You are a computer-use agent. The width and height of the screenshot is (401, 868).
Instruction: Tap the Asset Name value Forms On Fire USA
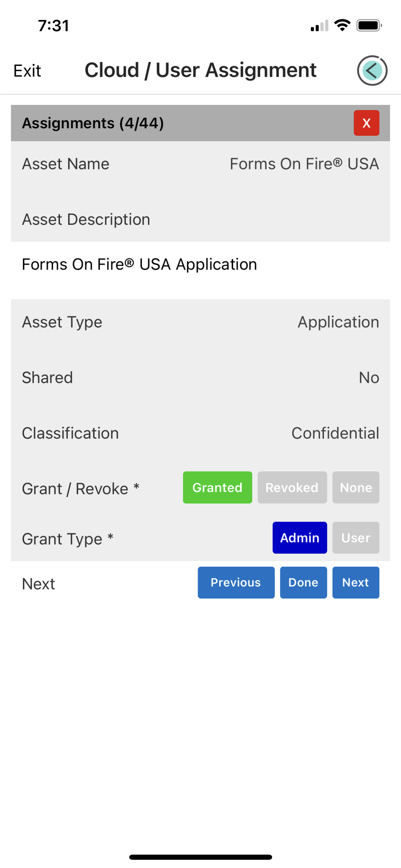pyautogui.click(x=304, y=164)
